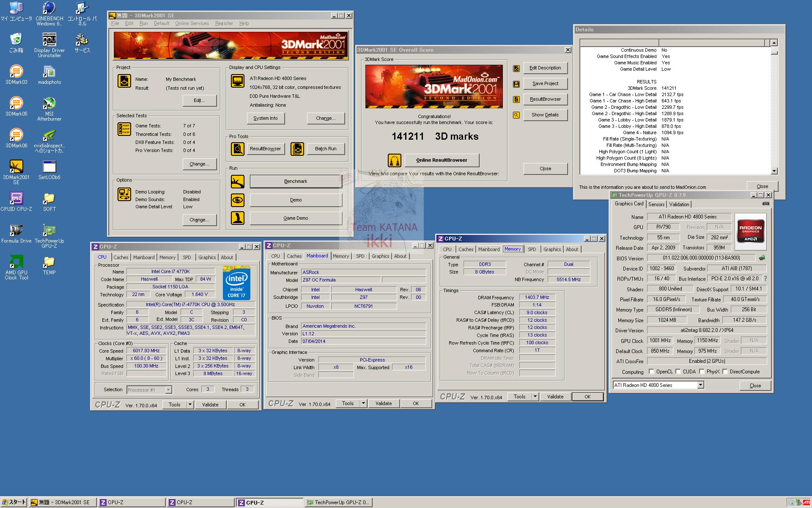
Task: Click the Close button in GPU-Z
Action: pos(755,385)
